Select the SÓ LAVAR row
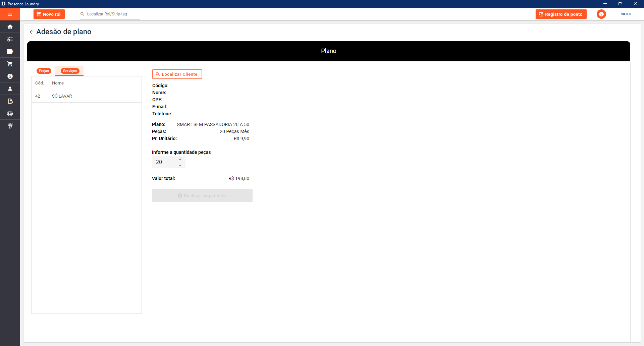The width and height of the screenshot is (644, 346). (x=87, y=96)
